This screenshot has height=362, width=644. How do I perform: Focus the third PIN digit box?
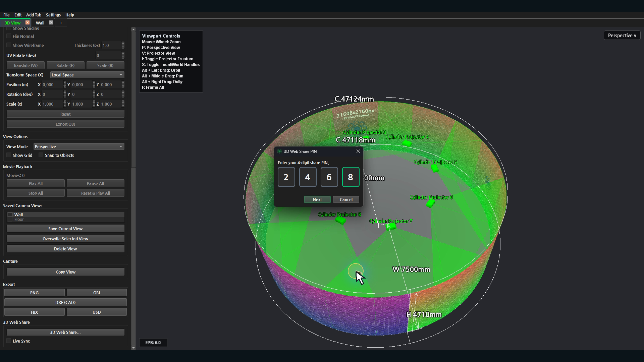point(329,177)
